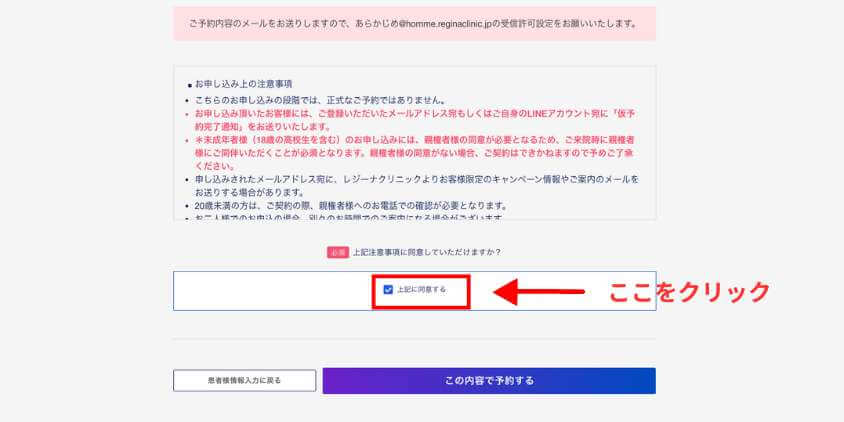Viewport: 844px width, 422px height.
Task: Click the line starting 20歳未満の方は
Action: point(351,206)
